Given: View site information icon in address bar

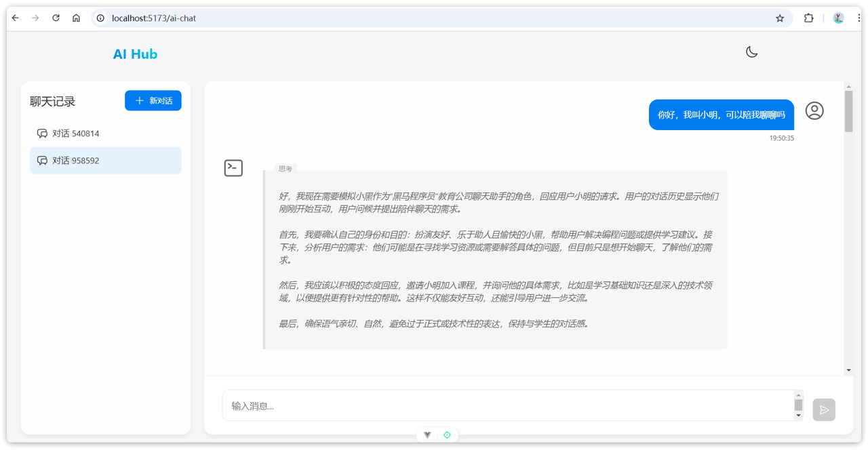Looking at the screenshot, I should pos(100,18).
